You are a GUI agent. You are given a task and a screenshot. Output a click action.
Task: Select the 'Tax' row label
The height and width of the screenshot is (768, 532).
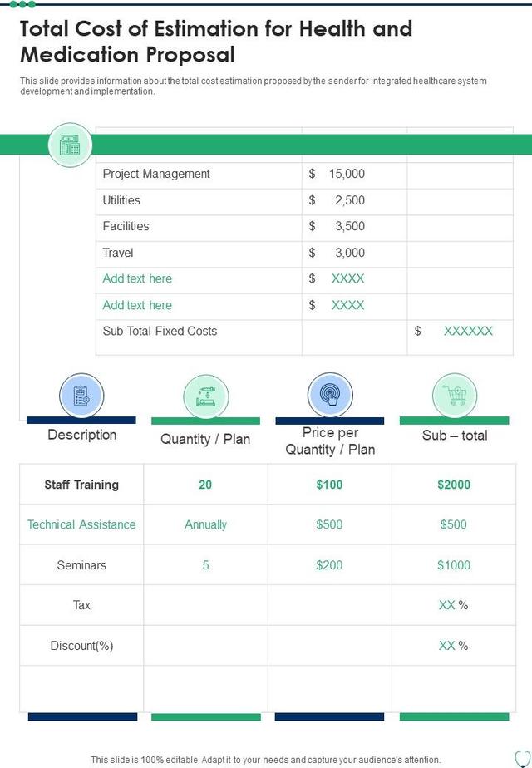coord(81,605)
